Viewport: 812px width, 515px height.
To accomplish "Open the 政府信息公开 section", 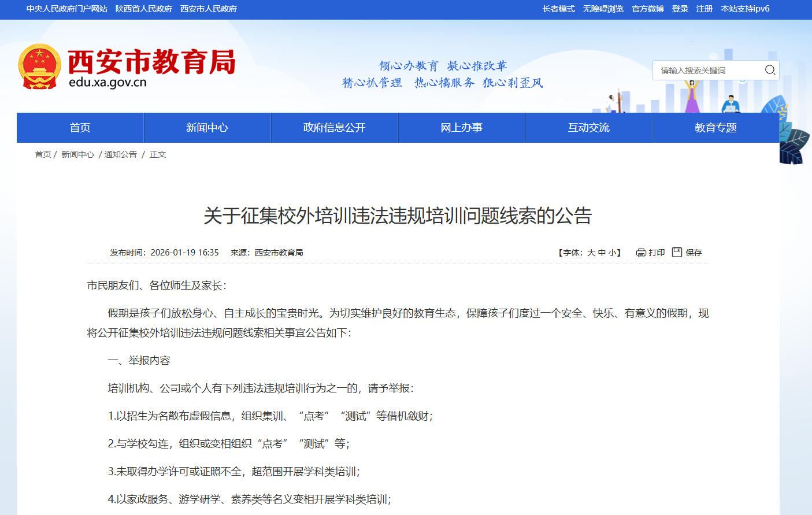I will [334, 127].
